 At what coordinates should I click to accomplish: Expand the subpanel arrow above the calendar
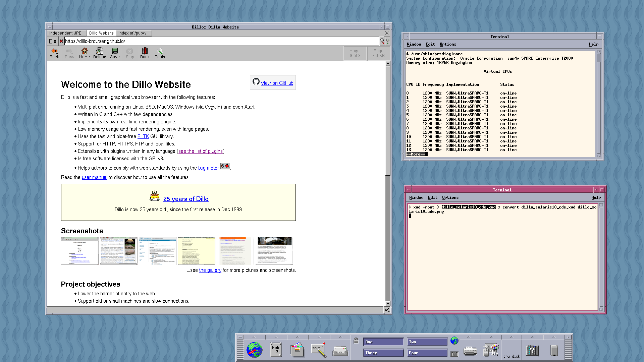[x=276, y=337]
